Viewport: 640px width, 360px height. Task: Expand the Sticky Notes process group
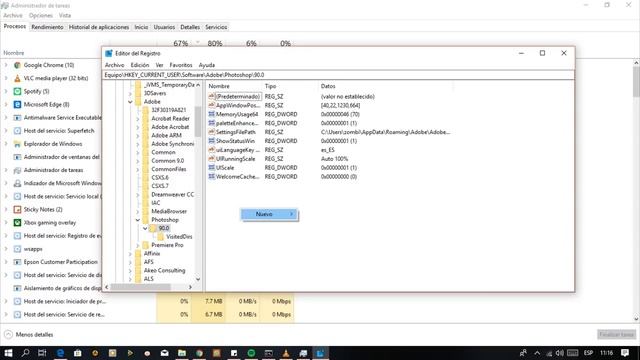pyautogui.click(x=6, y=209)
